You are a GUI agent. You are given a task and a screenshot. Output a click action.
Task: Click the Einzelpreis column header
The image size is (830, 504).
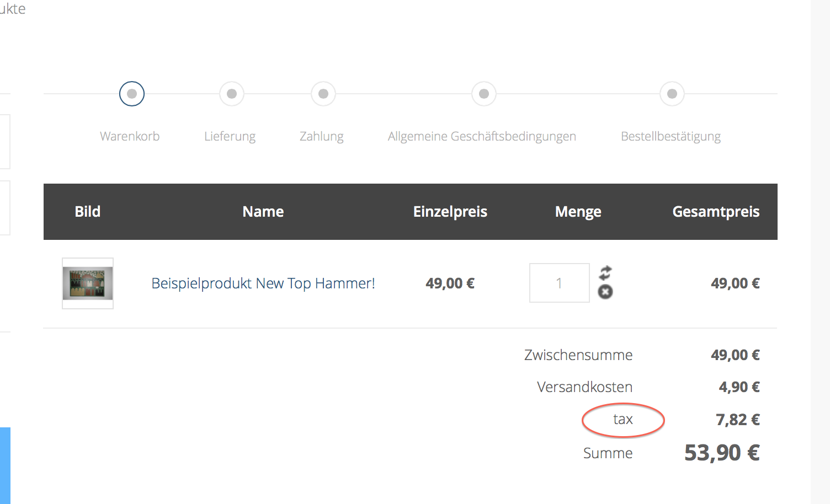click(450, 212)
